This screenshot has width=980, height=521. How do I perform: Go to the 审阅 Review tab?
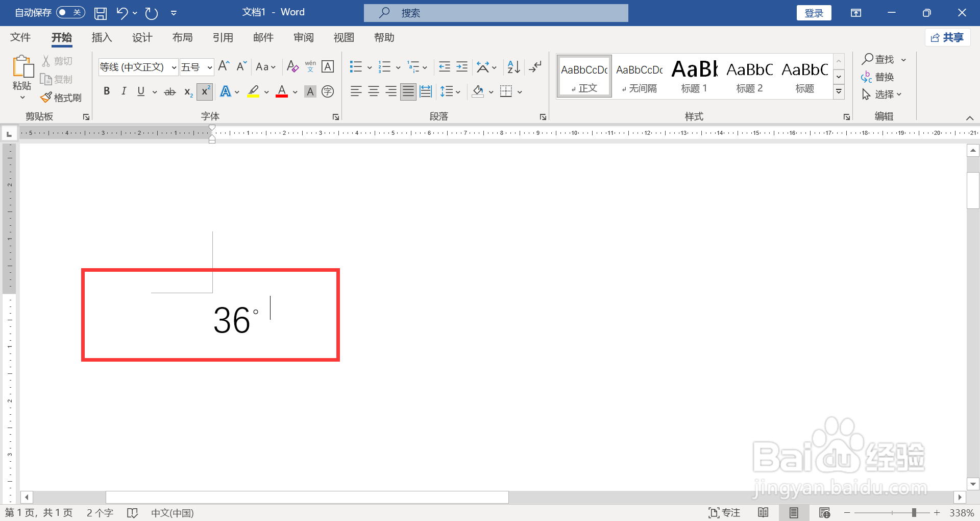[304, 37]
